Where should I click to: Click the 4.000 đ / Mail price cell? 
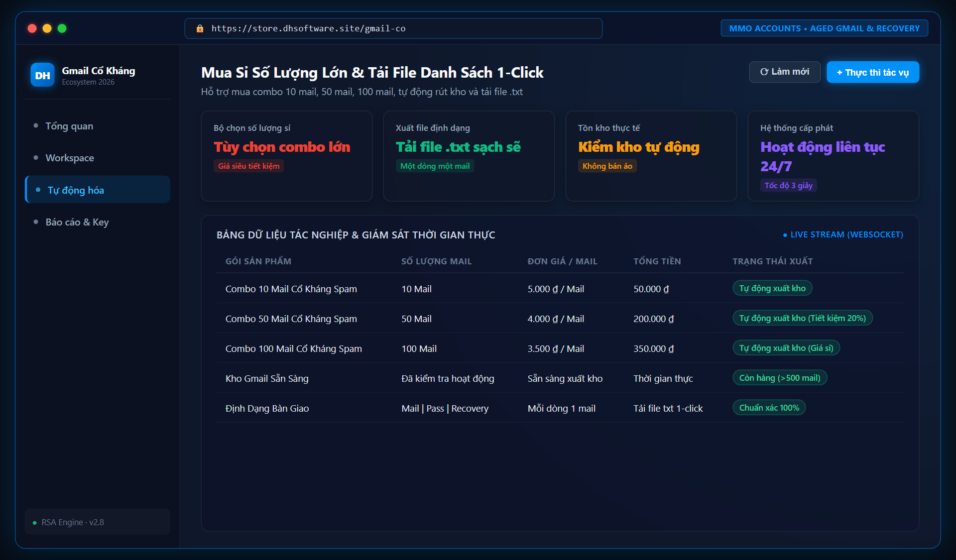[x=556, y=319]
